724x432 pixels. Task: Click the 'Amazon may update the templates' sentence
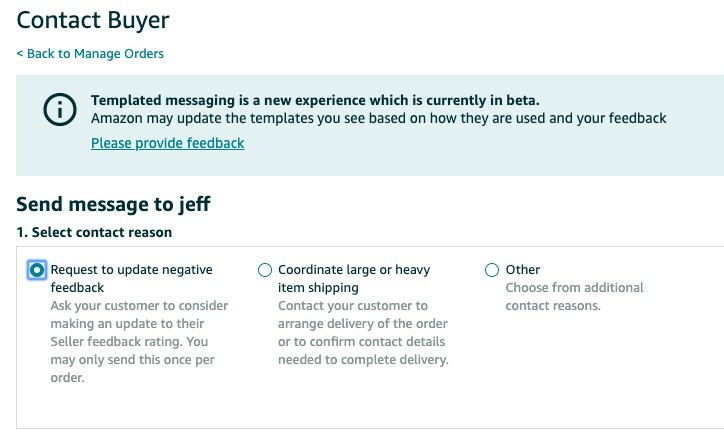(x=378, y=118)
